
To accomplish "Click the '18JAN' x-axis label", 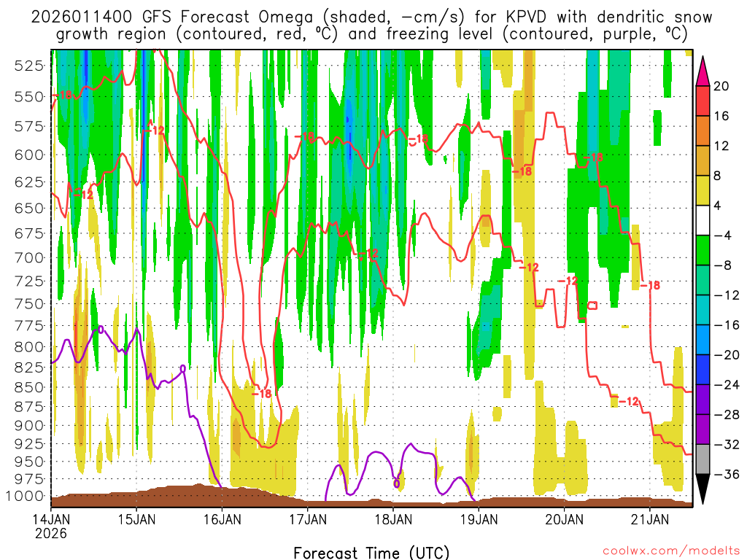I will tap(393, 519).
